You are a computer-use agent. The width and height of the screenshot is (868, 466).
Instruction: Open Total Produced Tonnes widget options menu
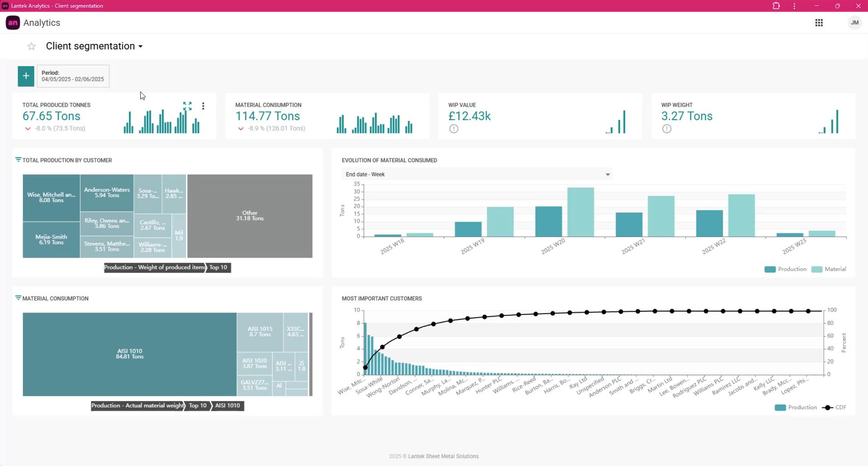click(x=203, y=106)
